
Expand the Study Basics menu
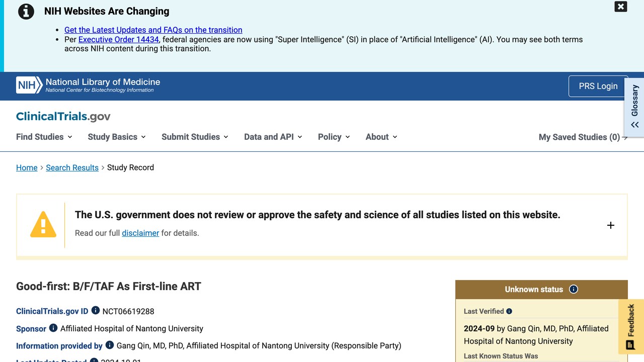pos(117,137)
